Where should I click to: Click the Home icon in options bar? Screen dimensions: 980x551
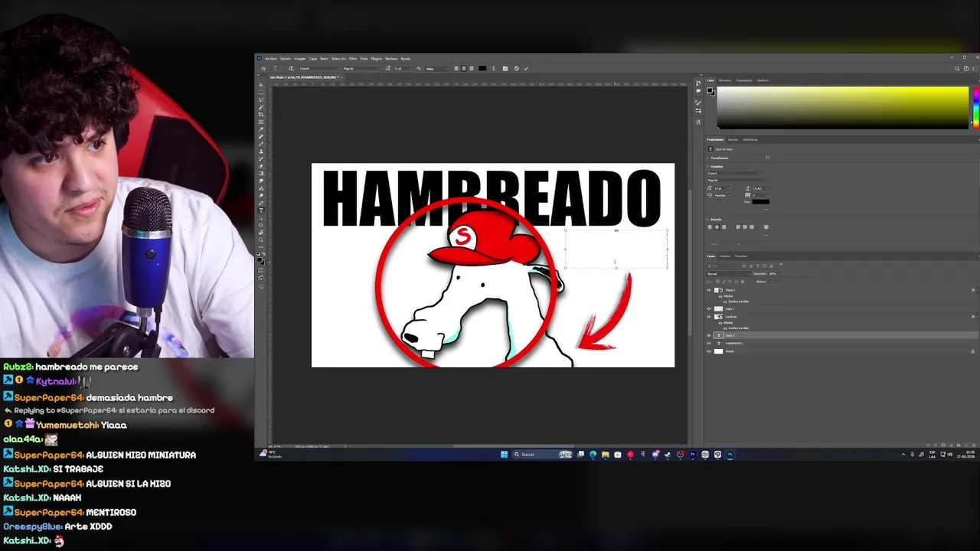(263, 69)
